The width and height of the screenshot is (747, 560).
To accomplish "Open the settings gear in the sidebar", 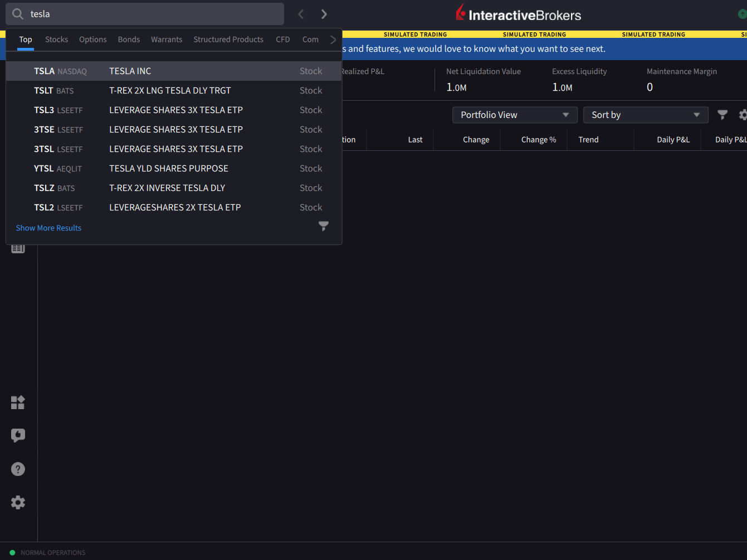I will [18, 503].
